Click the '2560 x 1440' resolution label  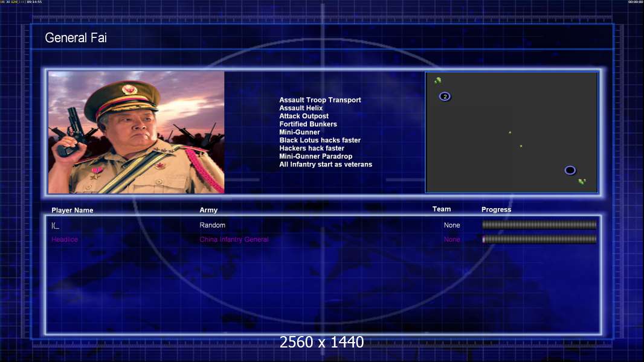point(321,343)
